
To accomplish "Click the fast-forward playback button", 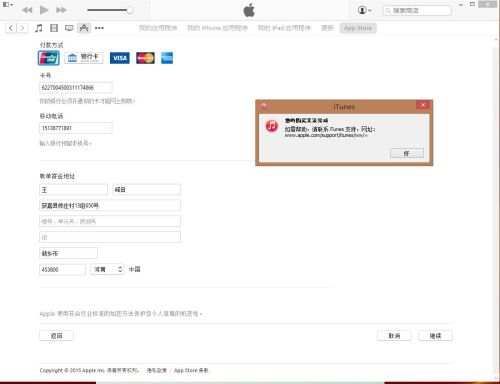I will click(61, 10).
